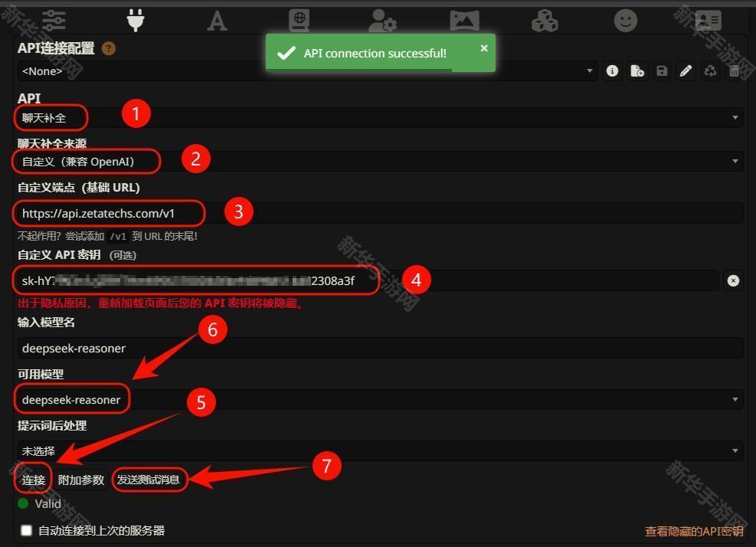Image resolution: width=756 pixels, height=547 pixels.
Task: Open the AI response sliders settings icon
Action: click(x=54, y=20)
